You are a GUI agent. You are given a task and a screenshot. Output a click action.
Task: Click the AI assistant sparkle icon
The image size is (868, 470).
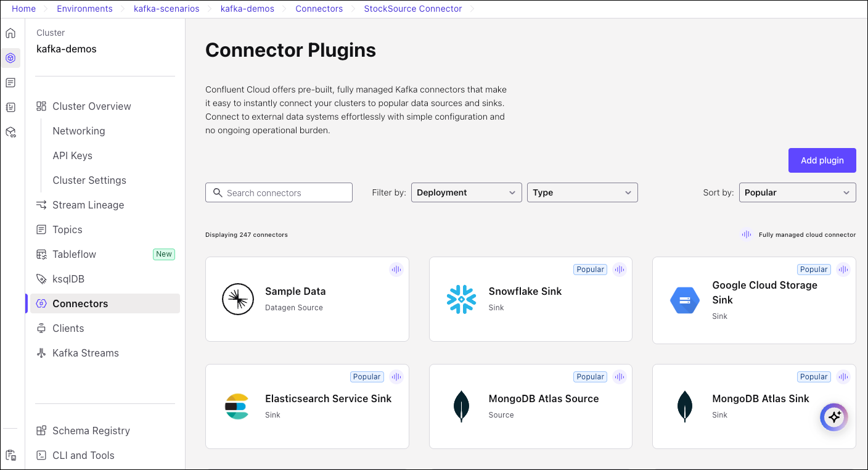(834, 418)
